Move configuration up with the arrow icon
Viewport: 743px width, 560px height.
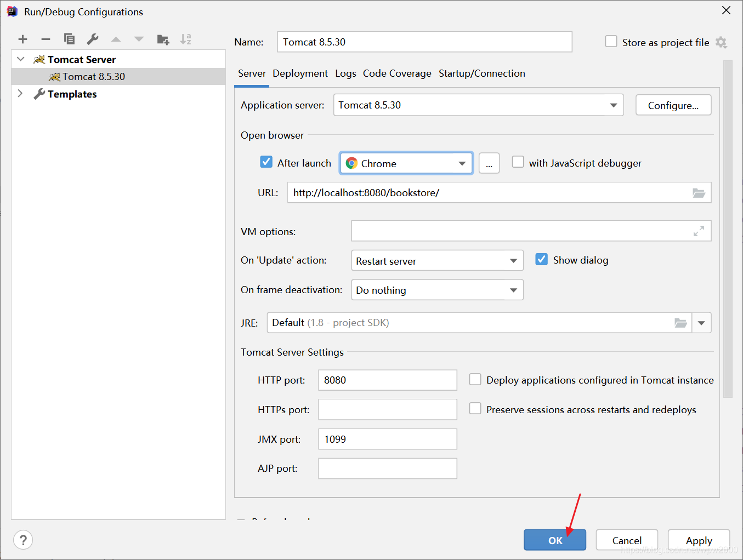pos(116,39)
